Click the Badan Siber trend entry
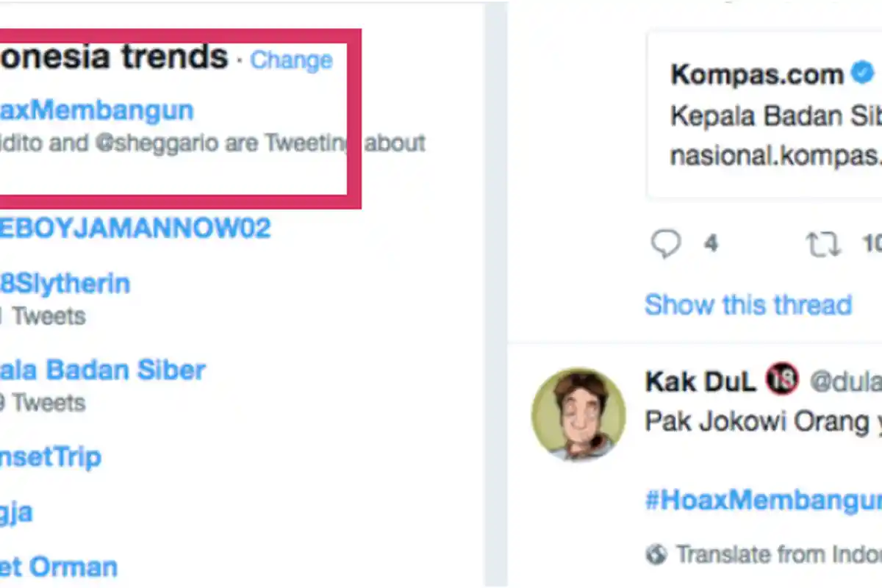882x588 pixels. point(103,370)
